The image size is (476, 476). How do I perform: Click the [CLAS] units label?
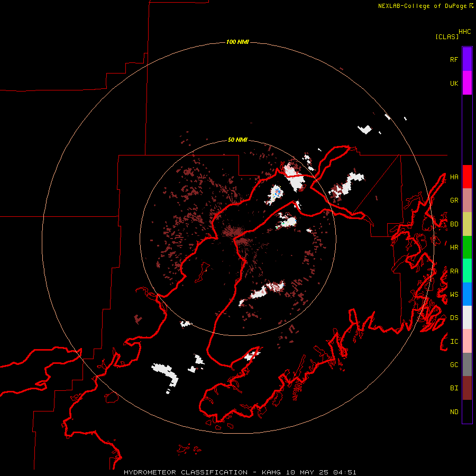447,36
